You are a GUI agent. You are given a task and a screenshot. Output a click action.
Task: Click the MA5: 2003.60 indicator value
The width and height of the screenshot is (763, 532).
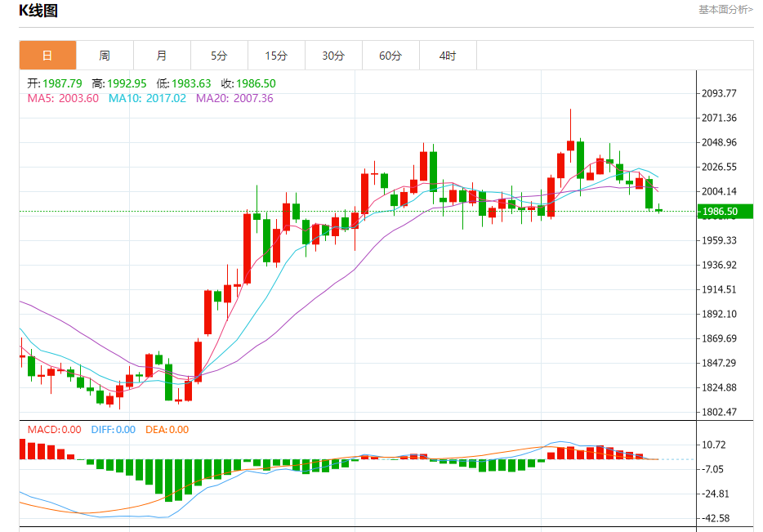point(63,98)
